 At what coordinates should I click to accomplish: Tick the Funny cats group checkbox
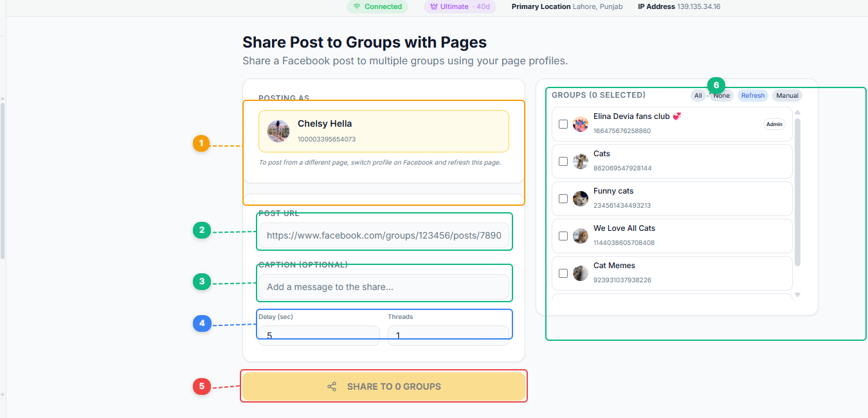(563, 199)
